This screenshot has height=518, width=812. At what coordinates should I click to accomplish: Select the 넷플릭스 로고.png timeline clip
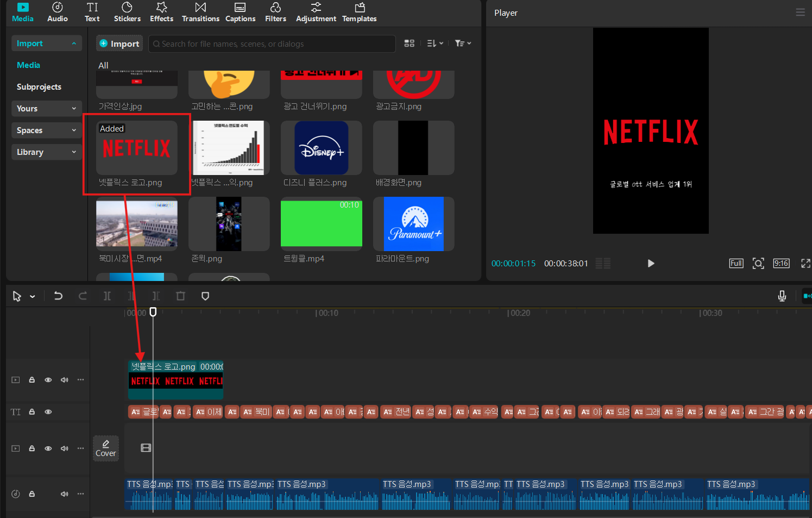tap(175, 380)
